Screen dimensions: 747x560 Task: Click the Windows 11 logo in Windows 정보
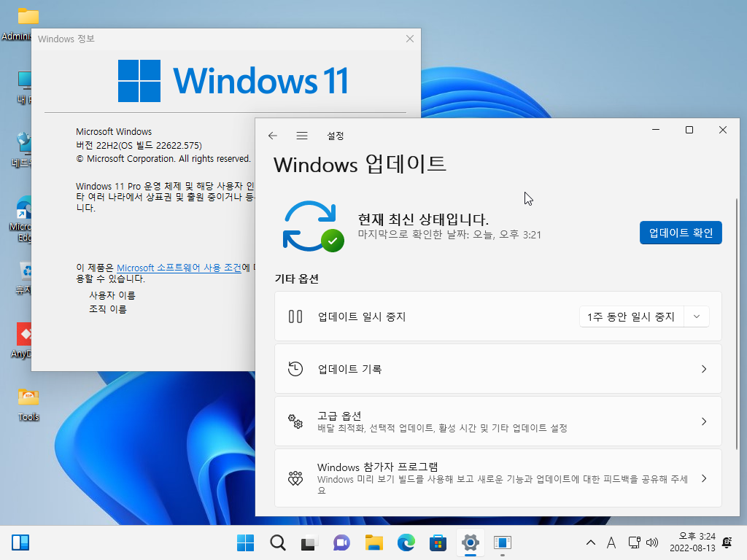click(233, 80)
